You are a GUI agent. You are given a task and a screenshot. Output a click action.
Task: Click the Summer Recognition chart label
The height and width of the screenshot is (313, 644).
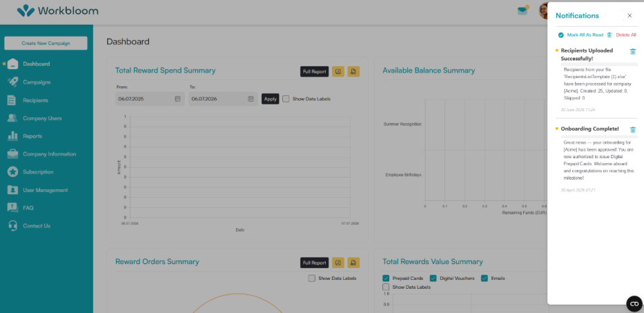(x=402, y=124)
